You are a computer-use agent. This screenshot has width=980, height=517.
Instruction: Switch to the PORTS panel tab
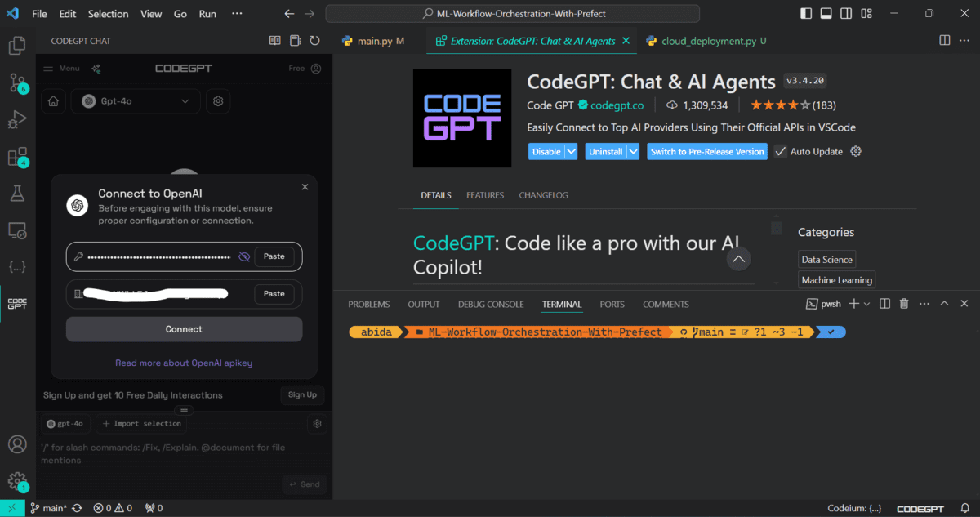tap(612, 304)
